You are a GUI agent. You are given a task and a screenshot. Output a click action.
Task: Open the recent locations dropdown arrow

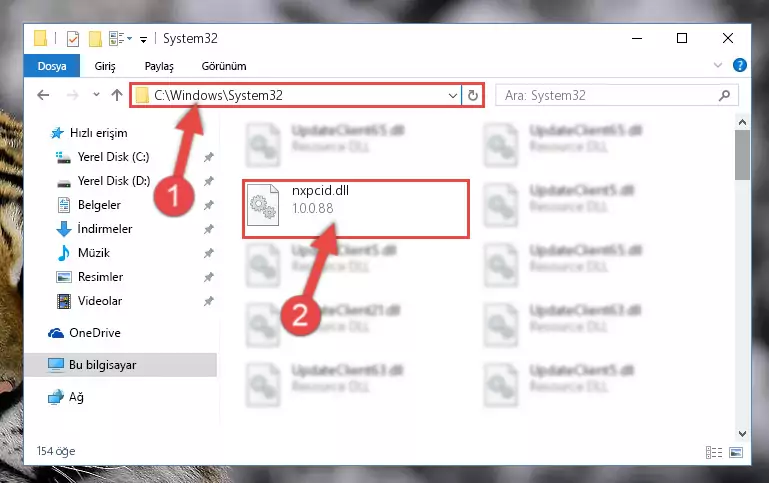(x=96, y=95)
